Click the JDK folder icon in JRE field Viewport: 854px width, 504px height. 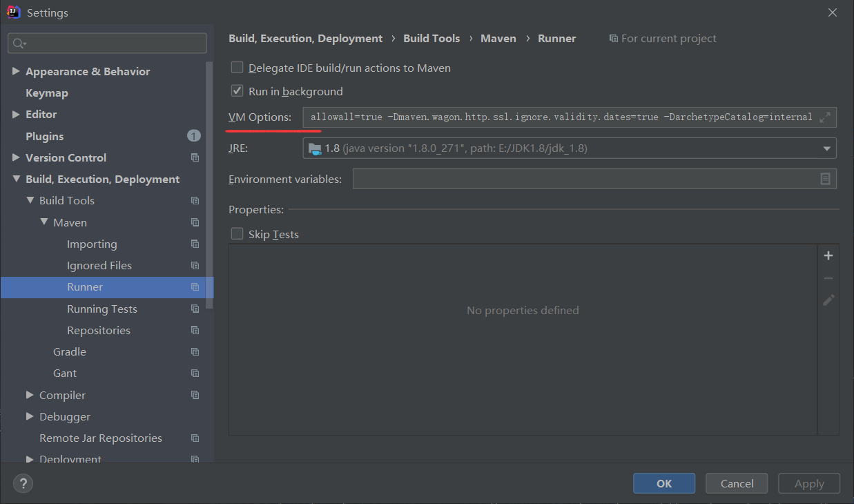315,148
